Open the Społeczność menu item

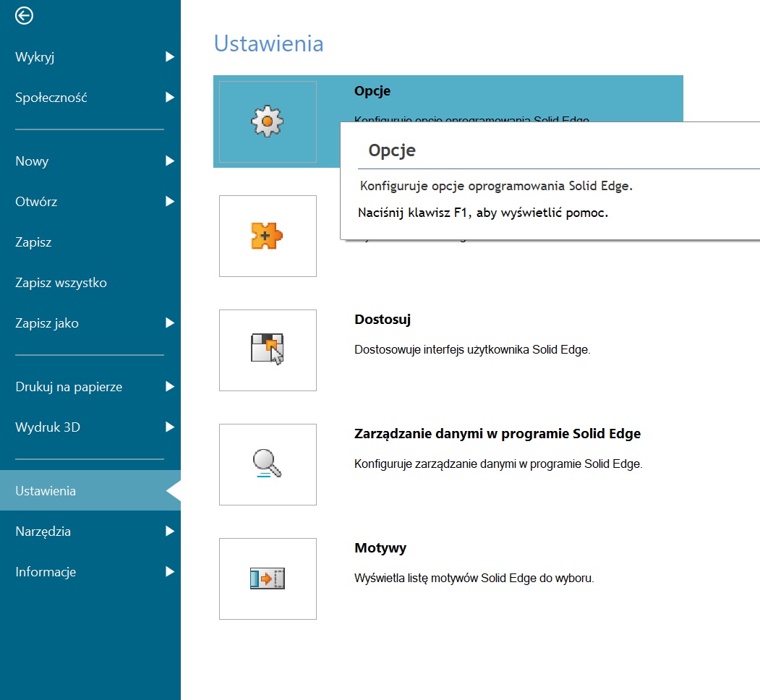pos(51,98)
